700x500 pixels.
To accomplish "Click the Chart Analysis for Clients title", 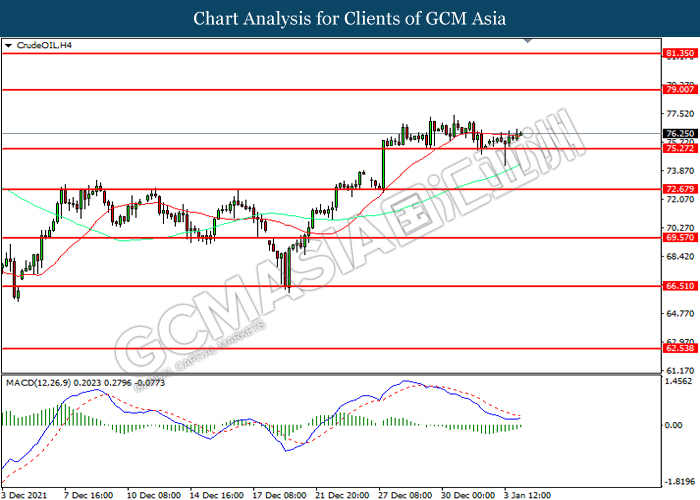I will tap(350, 19).
